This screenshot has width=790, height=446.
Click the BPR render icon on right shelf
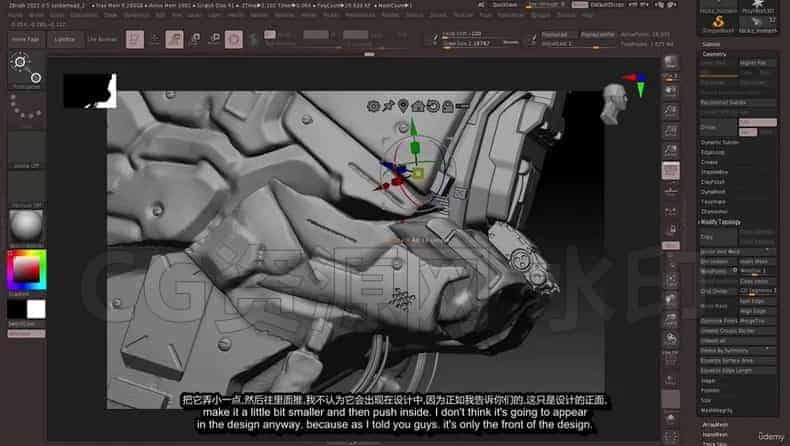[671, 62]
